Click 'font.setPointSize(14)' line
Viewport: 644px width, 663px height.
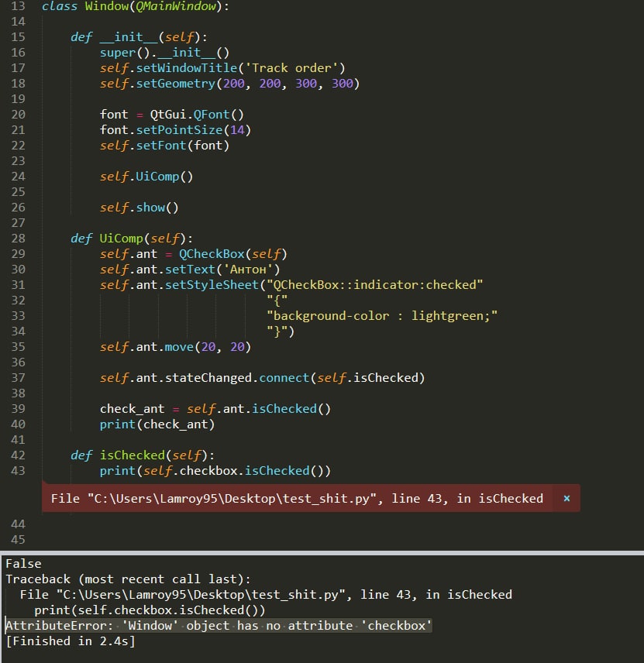(176, 130)
